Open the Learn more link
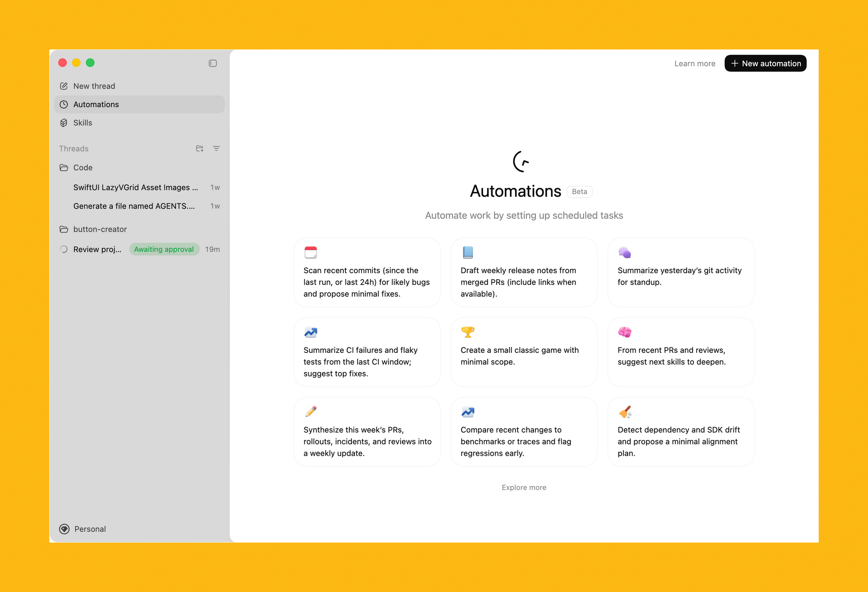868x592 pixels. (695, 63)
